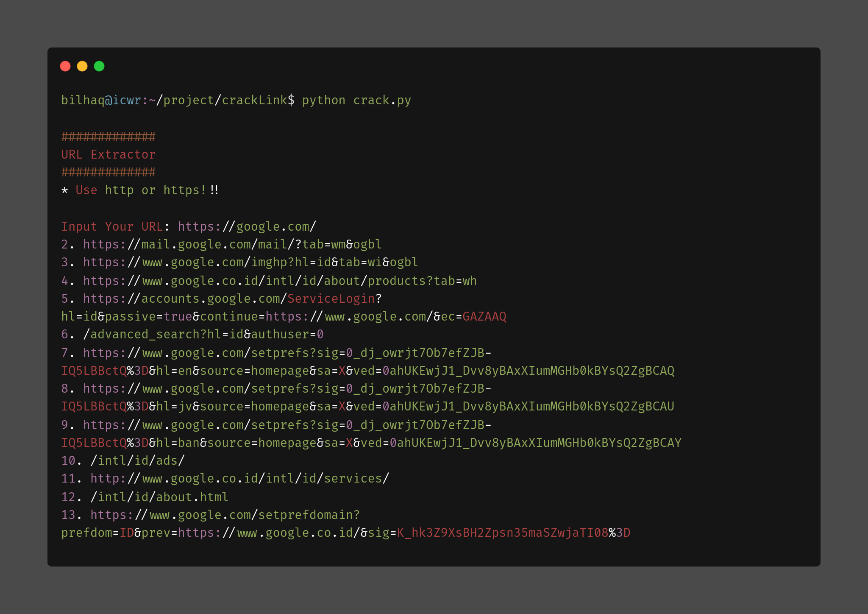Click the advanced_search path on line 6
The width and height of the screenshot is (868, 614).
click(x=203, y=335)
